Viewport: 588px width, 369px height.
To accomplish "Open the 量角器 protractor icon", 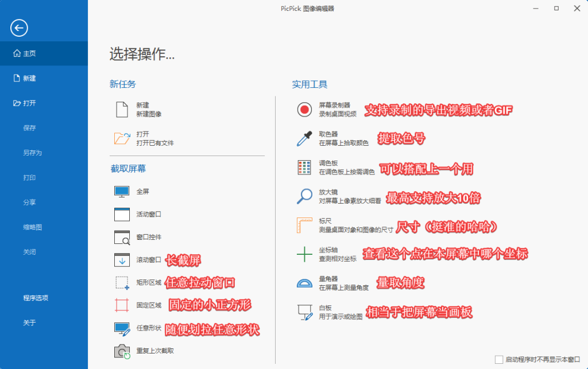I will point(304,283).
